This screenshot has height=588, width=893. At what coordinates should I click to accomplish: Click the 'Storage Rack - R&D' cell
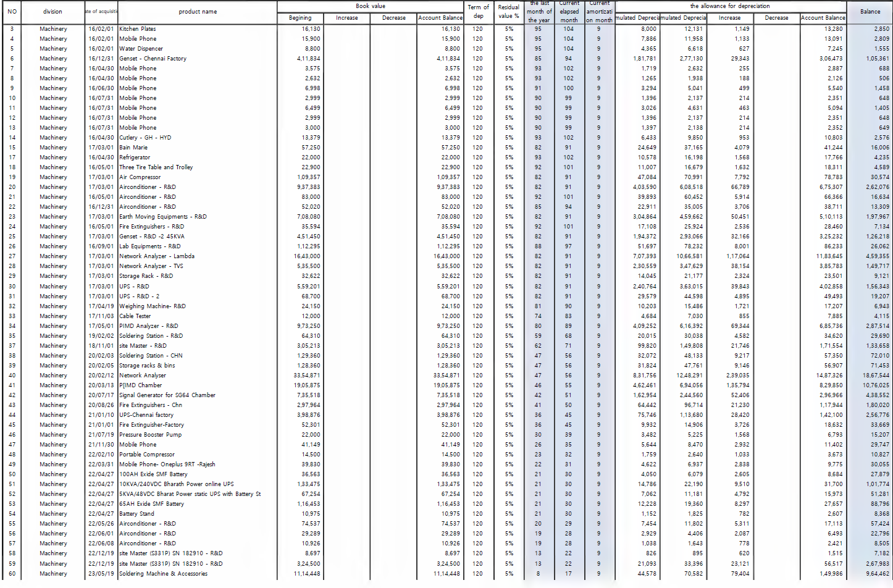click(146, 276)
